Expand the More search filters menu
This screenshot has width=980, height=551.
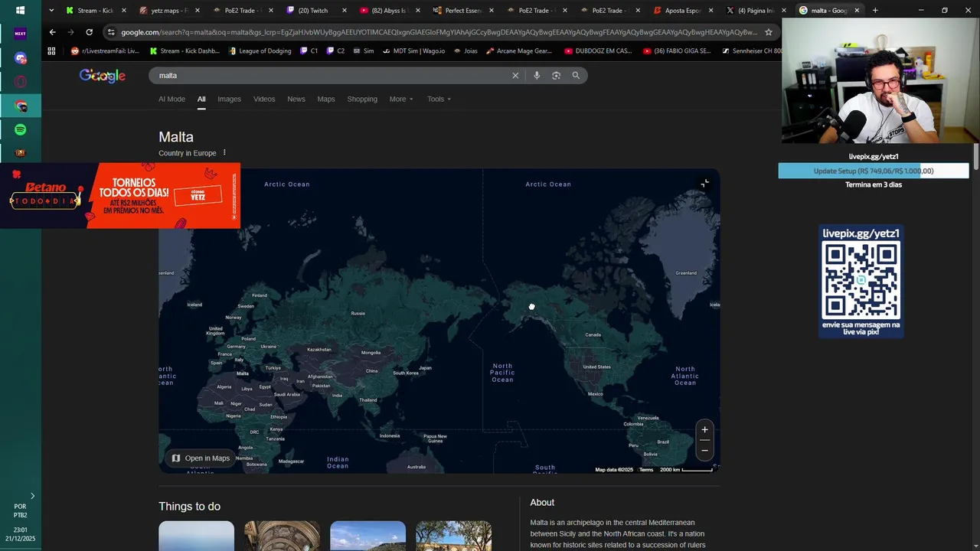(401, 99)
